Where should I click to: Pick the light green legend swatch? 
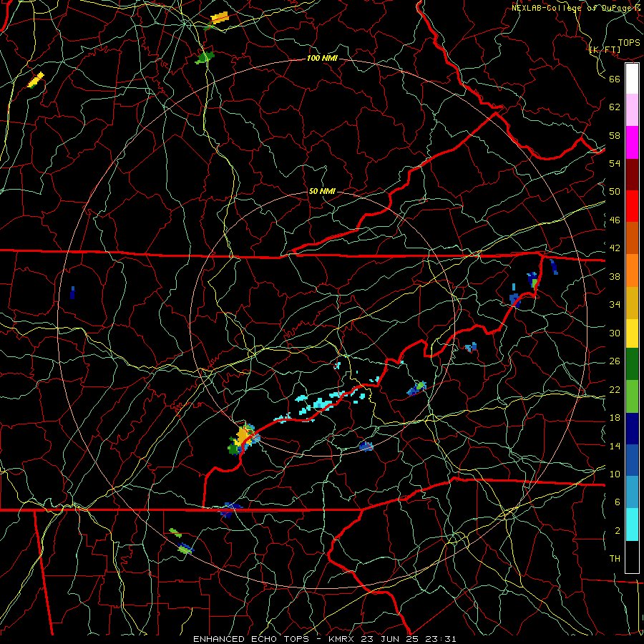(x=632, y=396)
